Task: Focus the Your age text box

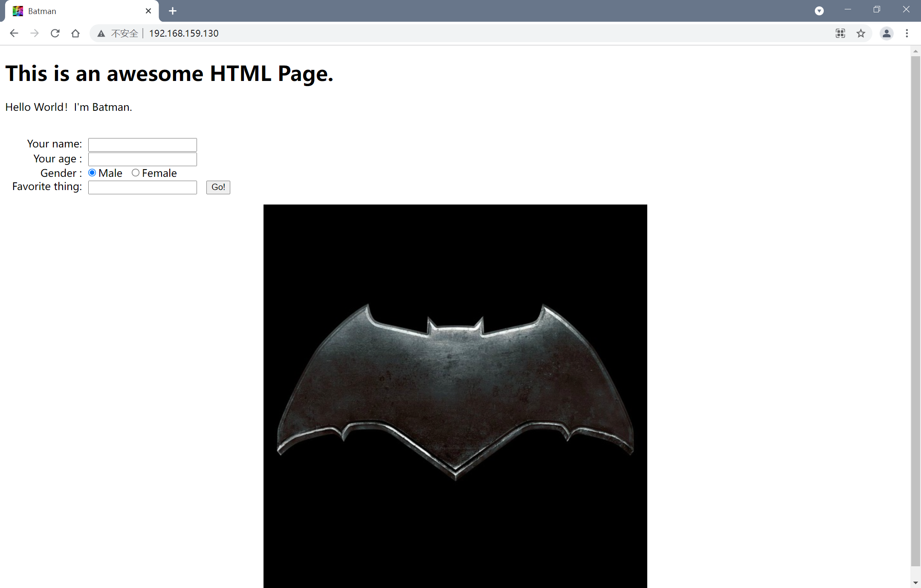Action: (x=142, y=159)
